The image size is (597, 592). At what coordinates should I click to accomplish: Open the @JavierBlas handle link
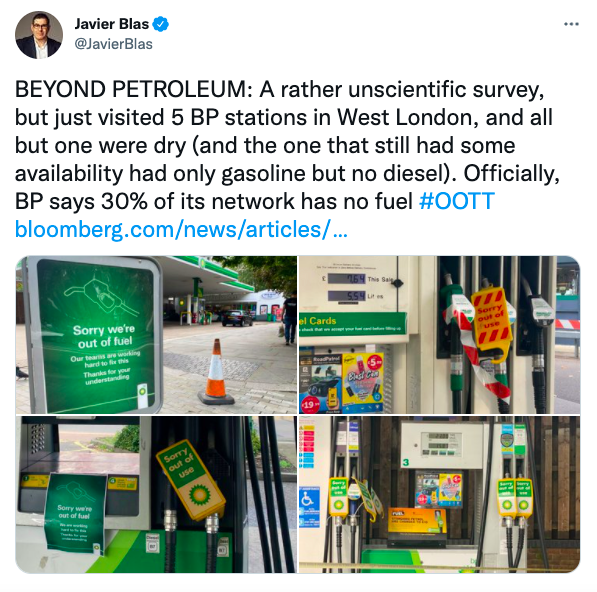coord(113,44)
